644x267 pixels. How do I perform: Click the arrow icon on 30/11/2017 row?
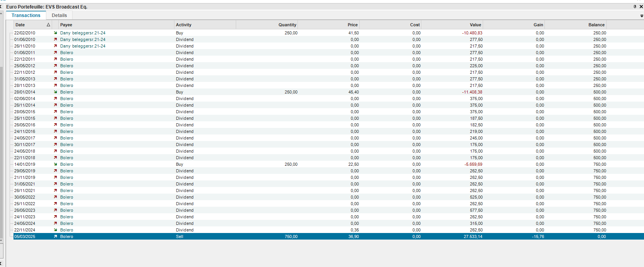point(56,145)
